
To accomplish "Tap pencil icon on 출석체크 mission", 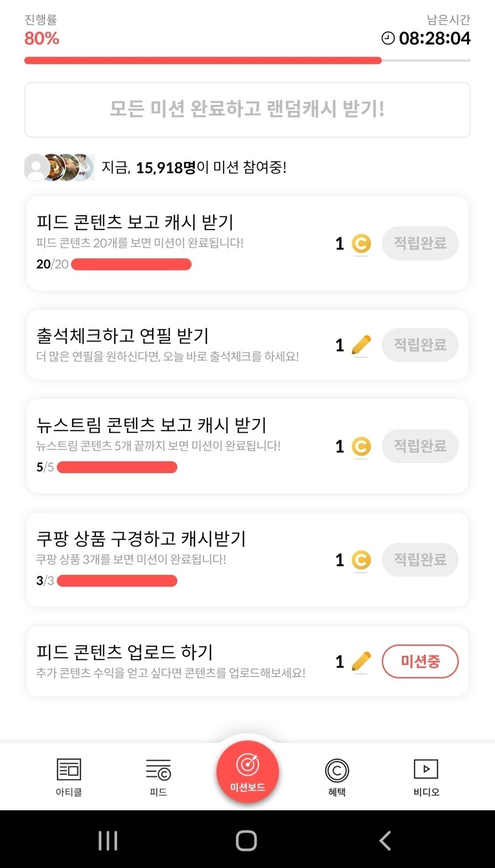I will coord(361,345).
